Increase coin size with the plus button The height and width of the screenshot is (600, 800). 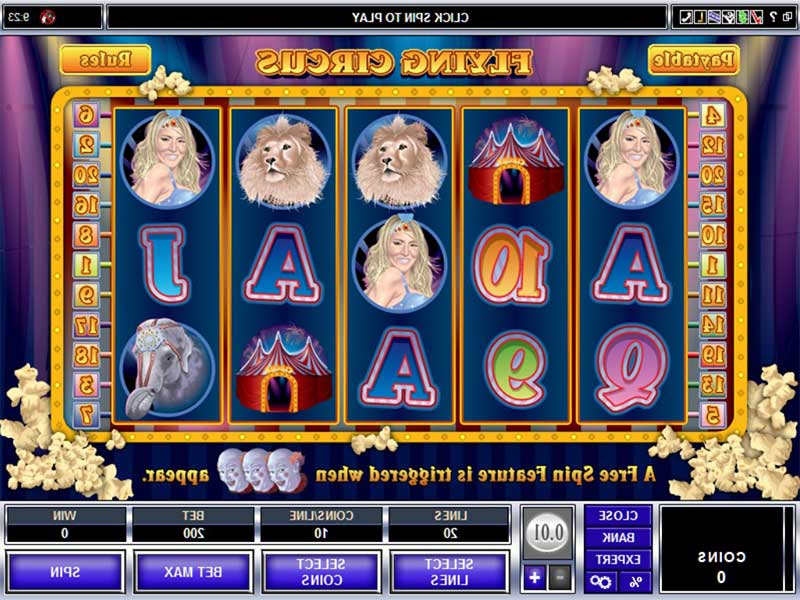pos(534,578)
